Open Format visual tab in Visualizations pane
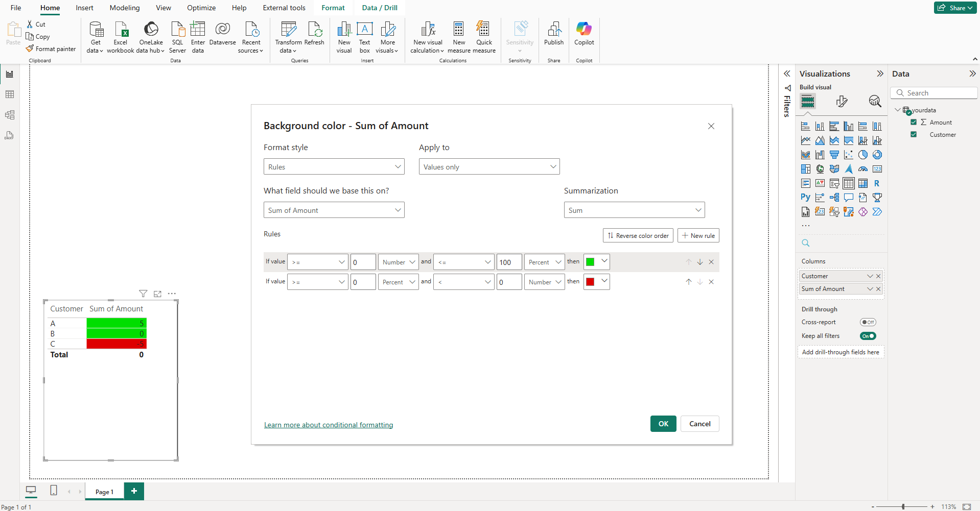Screen dimensions: 980x511 click(x=842, y=101)
